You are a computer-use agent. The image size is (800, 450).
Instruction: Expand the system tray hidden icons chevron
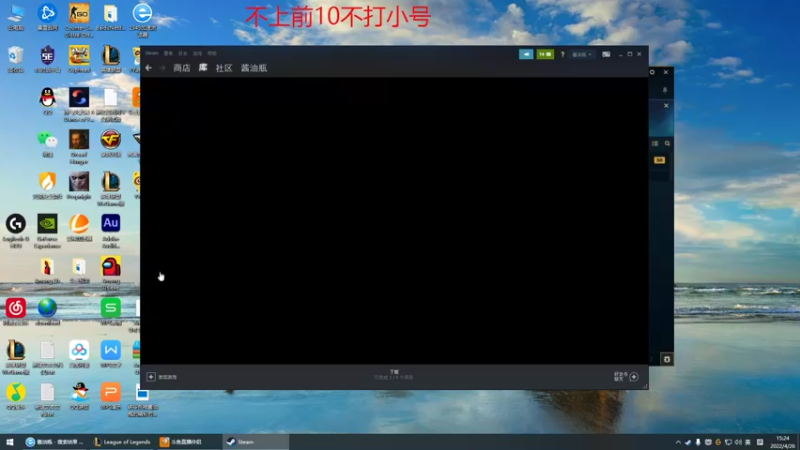tap(678, 442)
